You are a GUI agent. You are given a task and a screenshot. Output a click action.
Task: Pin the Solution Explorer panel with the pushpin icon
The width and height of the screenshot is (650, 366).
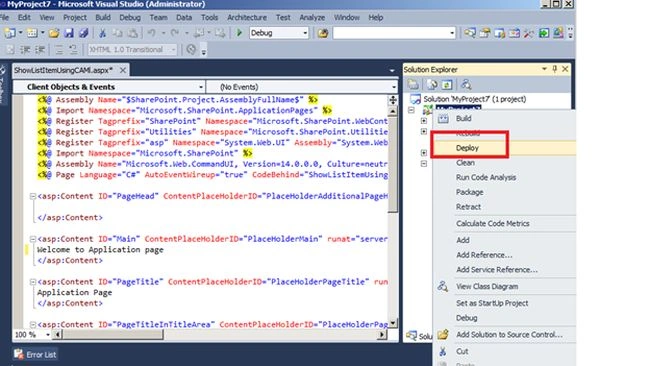555,69
